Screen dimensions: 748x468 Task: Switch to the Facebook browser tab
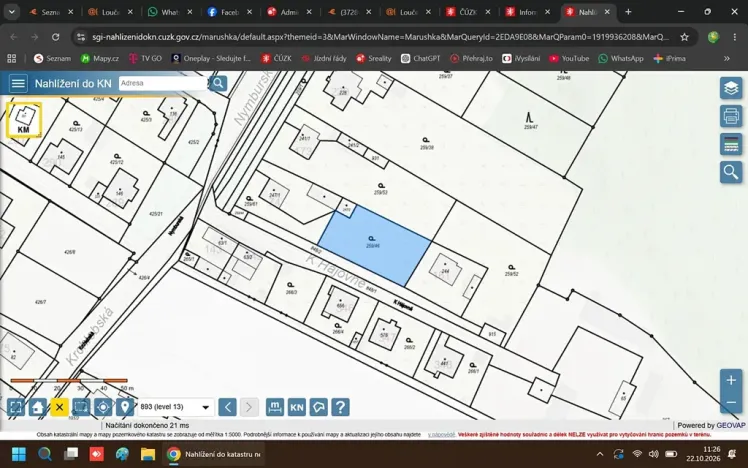click(229, 12)
